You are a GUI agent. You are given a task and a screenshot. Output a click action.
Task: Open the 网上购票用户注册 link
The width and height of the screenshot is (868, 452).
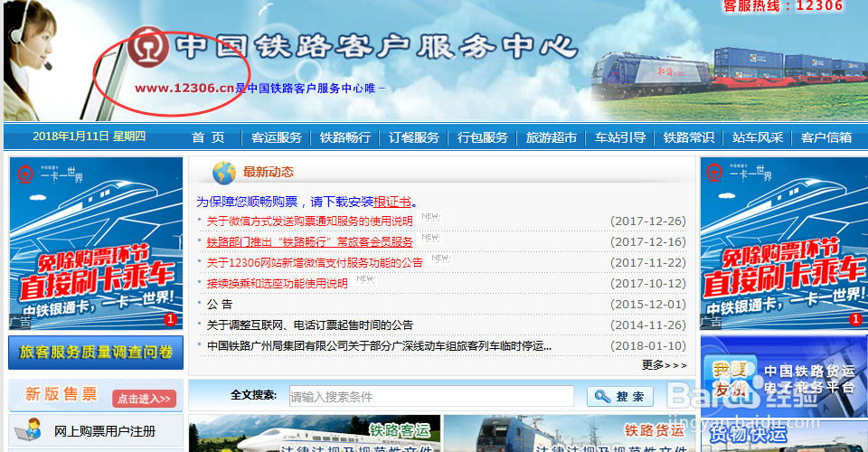pyautogui.click(x=105, y=431)
